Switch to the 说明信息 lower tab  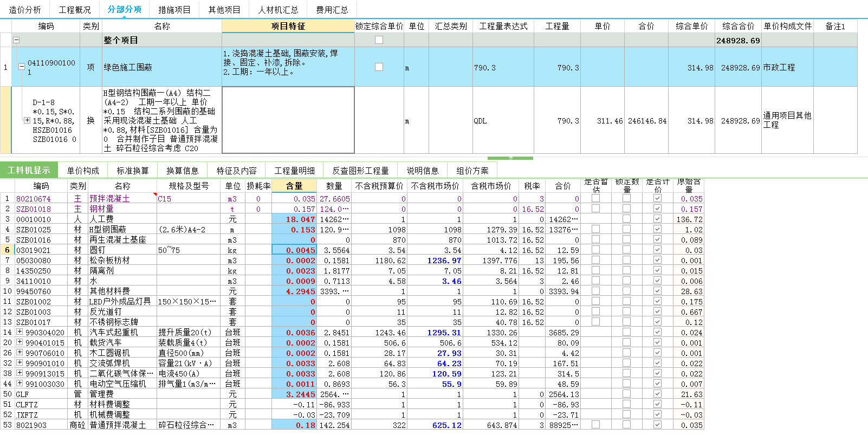[x=423, y=171]
